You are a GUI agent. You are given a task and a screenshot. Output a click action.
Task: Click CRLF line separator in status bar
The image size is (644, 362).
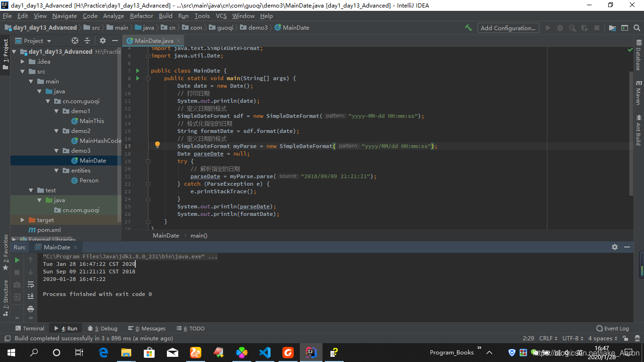(548, 338)
